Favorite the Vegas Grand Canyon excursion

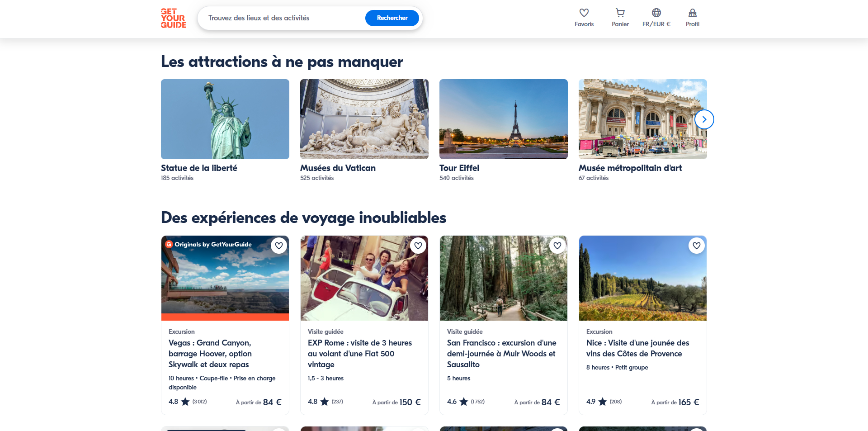tap(279, 246)
